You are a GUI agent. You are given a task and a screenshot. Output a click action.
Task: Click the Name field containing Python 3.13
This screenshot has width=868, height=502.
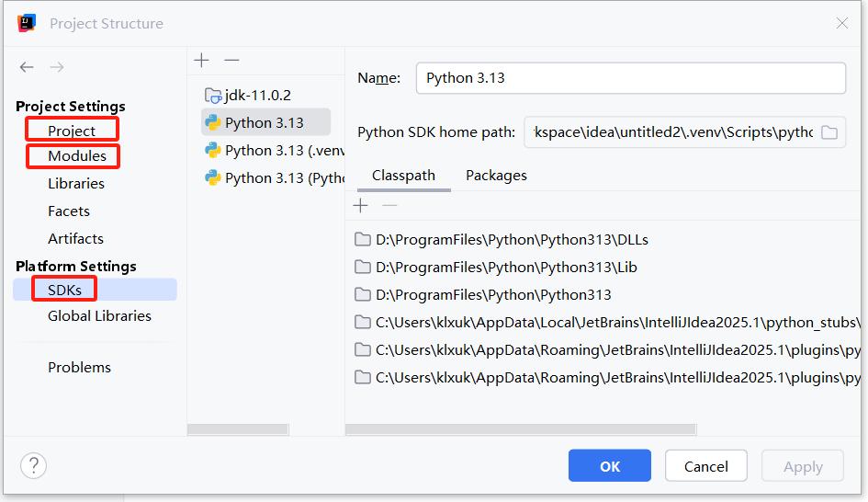630,78
